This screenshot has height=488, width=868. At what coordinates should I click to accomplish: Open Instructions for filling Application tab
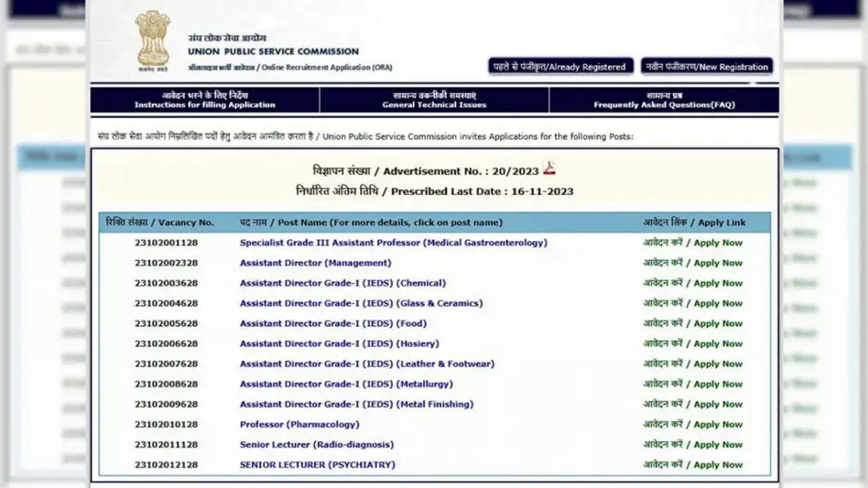click(x=205, y=100)
